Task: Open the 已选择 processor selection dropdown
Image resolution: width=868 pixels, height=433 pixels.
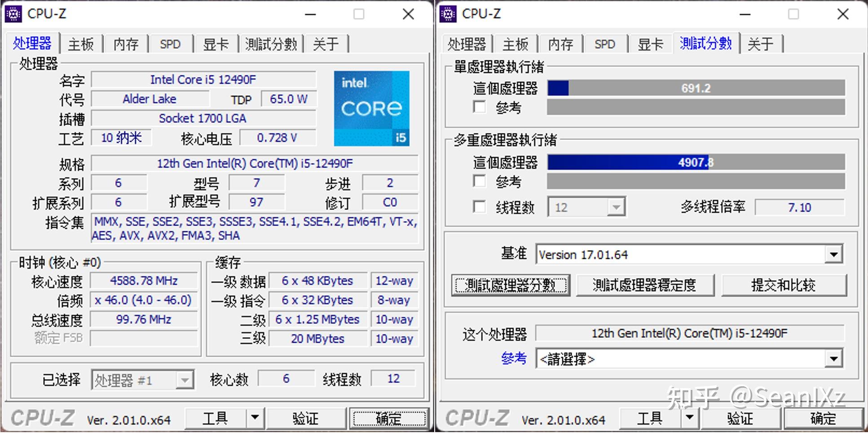Action: click(x=185, y=380)
